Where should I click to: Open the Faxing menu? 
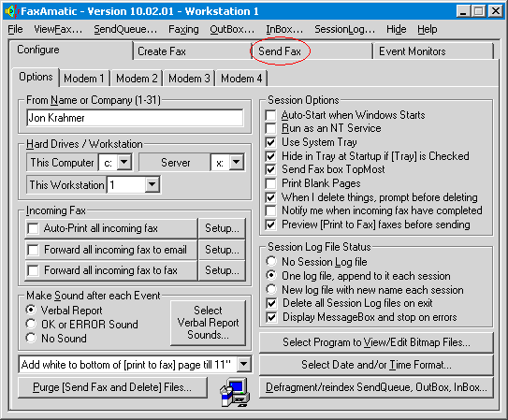[x=183, y=29]
